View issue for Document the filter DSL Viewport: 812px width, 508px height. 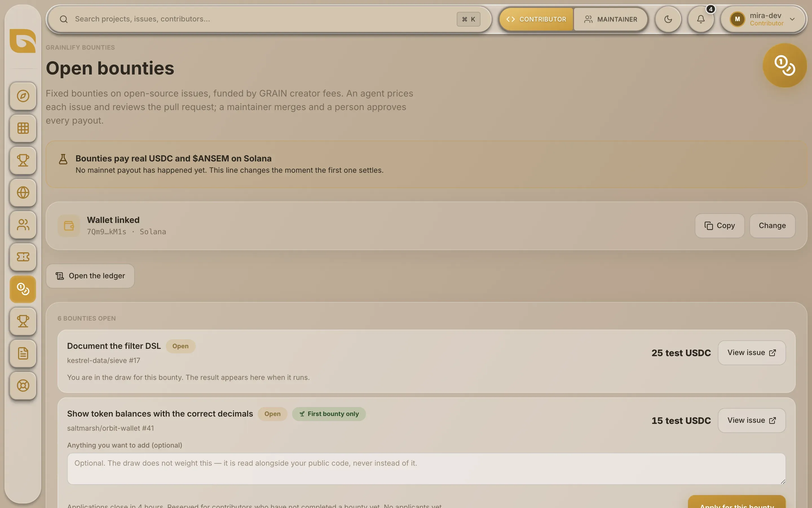752,353
